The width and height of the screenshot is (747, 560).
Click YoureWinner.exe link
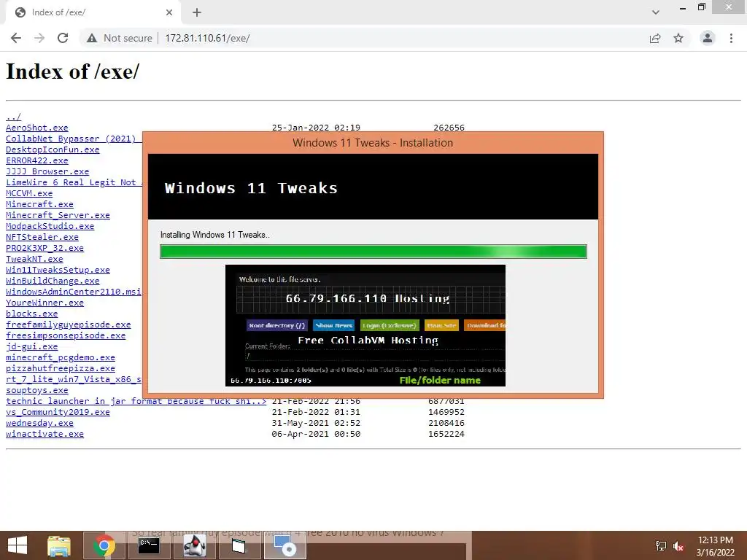pyautogui.click(x=44, y=303)
